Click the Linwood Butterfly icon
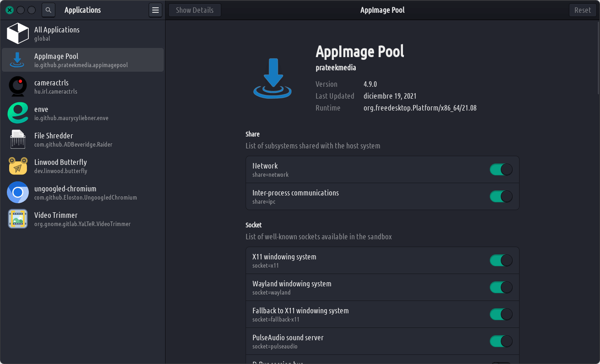The width and height of the screenshot is (600, 364). click(18, 166)
